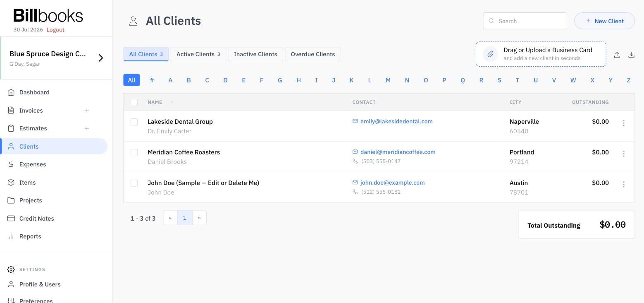The width and height of the screenshot is (644, 303).
Task: Click the mail icon beside daniel@meridiancoffee.com
Action: 355,152
